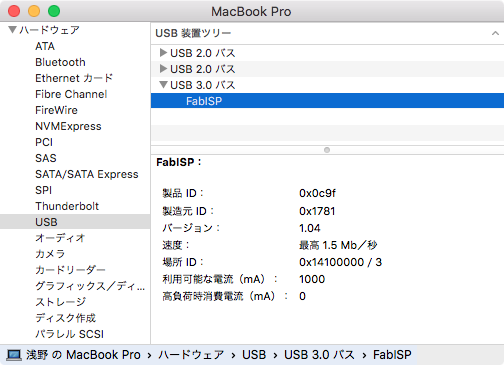Select the highlighted USB sidebar entry
The height and width of the screenshot is (365, 504).
75,222
